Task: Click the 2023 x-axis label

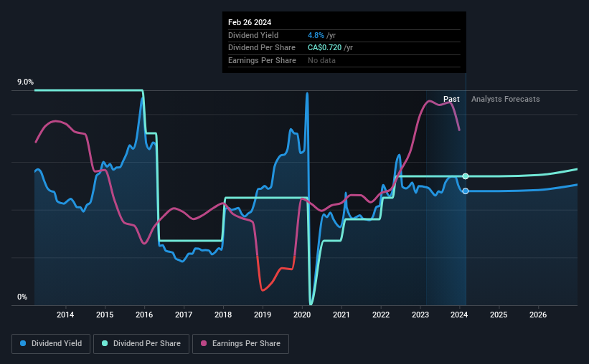Action: [x=420, y=315]
